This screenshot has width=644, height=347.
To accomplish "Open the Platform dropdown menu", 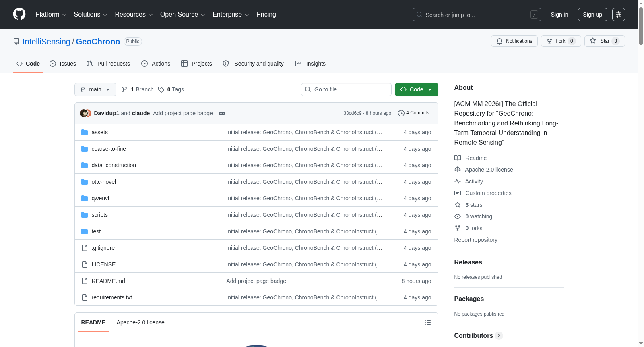I will 51,15.
